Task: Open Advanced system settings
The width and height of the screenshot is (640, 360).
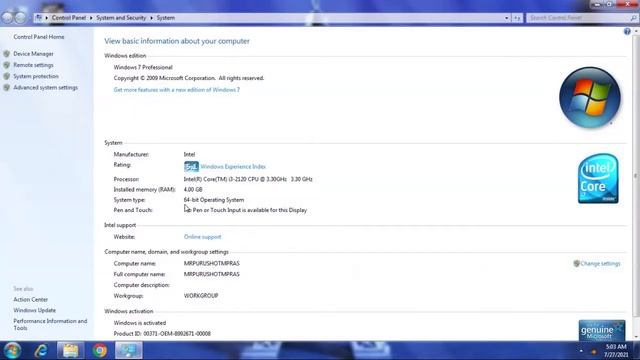Action: tap(45, 87)
